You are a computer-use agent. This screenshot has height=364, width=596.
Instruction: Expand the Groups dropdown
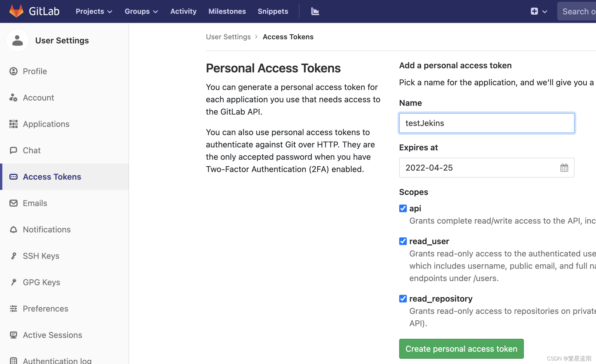coord(141,11)
